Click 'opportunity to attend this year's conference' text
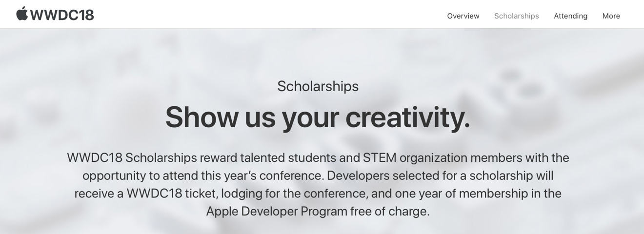Viewport: 644px width, 234px height. [202, 175]
